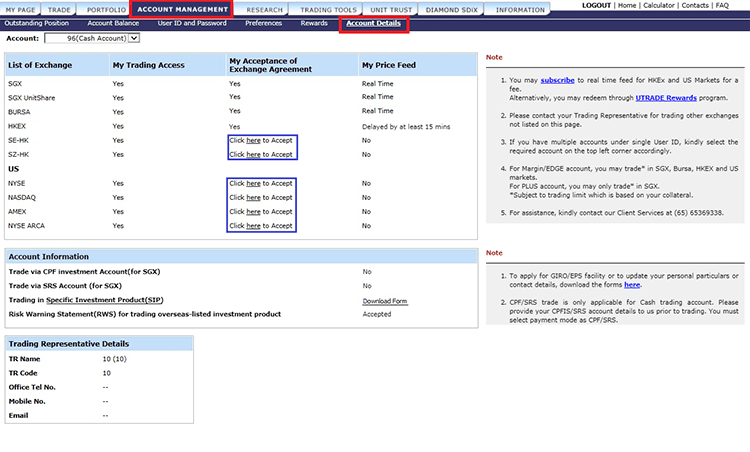Select the HKEX exchange row label

click(17, 126)
